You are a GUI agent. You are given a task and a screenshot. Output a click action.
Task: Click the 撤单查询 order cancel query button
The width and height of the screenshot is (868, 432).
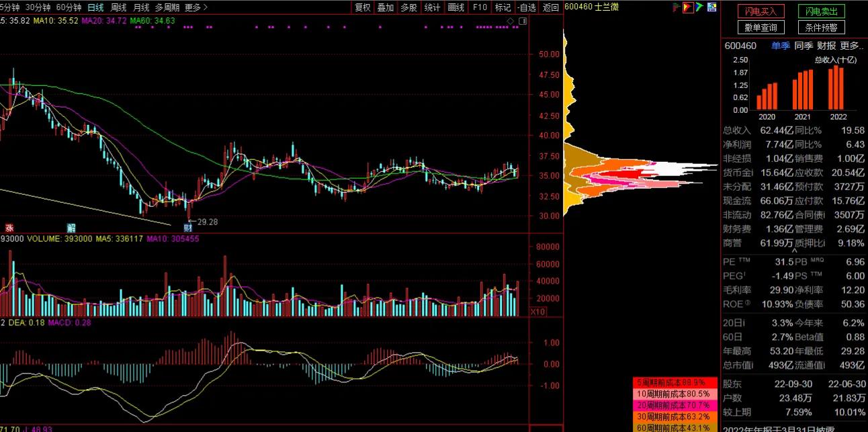tap(761, 28)
